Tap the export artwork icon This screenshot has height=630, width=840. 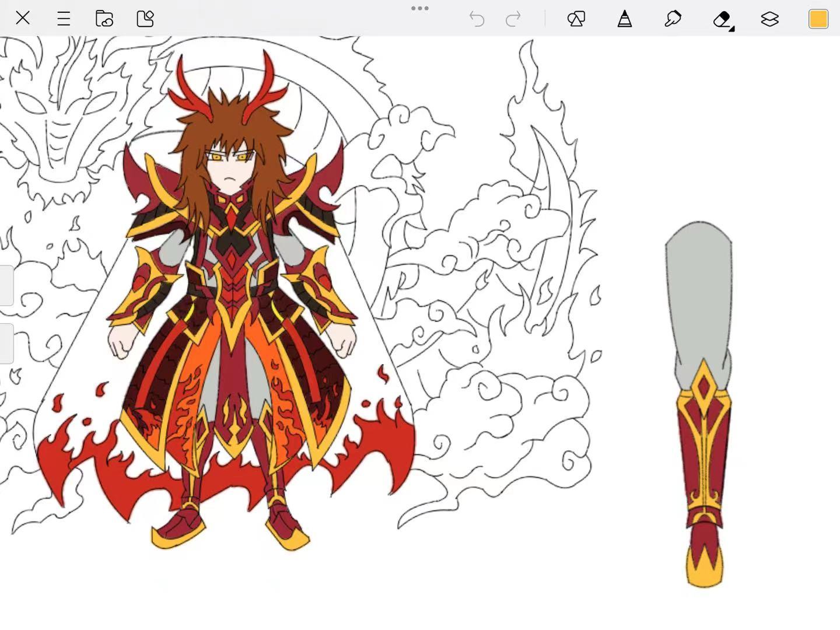pos(145,19)
